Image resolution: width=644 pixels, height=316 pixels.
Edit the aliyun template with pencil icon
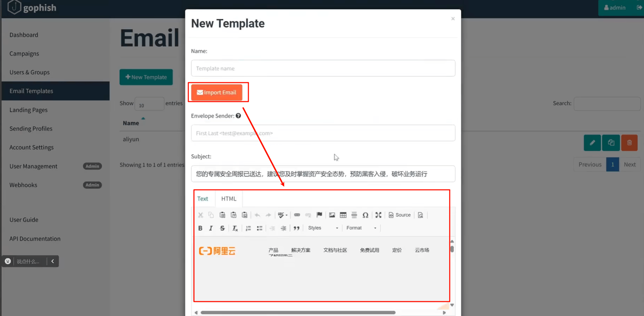click(x=592, y=143)
